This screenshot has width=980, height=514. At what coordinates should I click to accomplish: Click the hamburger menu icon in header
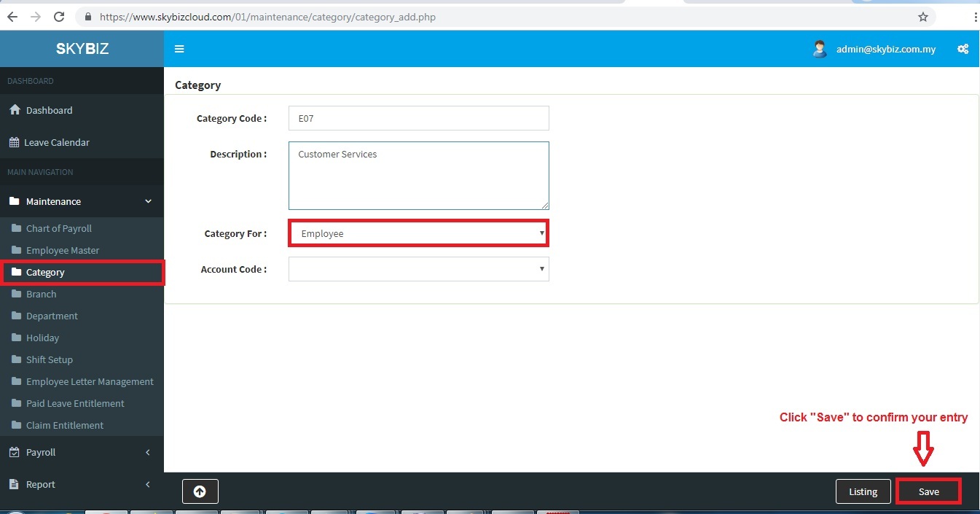tap(179, 49)
